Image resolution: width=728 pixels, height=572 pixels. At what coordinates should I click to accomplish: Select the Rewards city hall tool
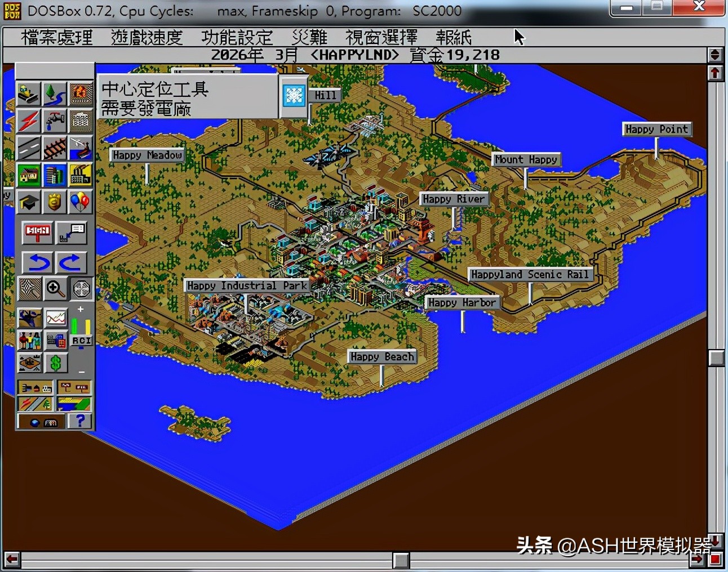point(81,121)
